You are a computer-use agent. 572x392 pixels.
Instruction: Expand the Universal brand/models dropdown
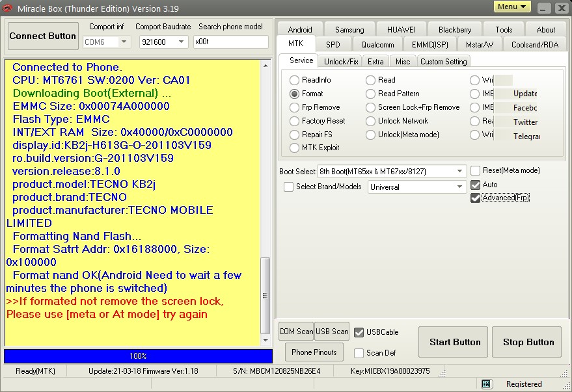pos(460,187)
